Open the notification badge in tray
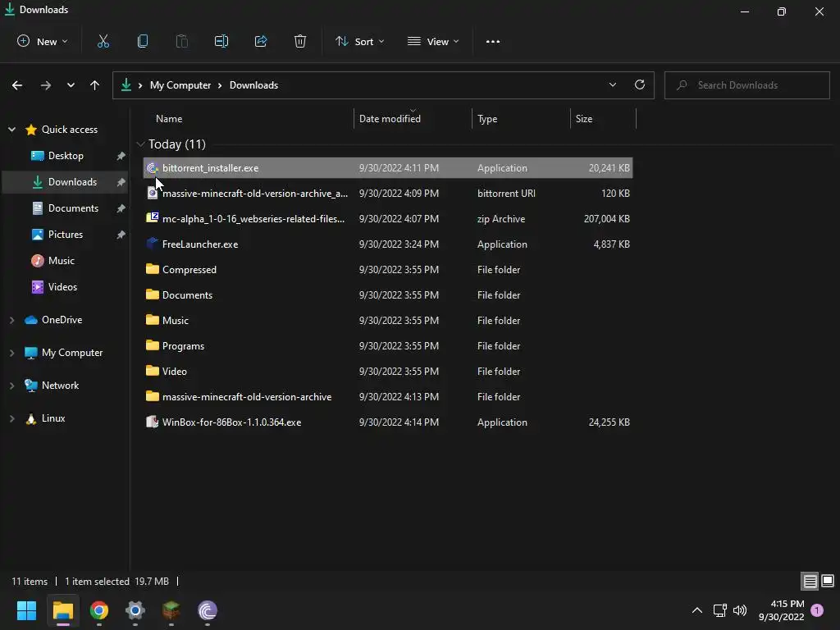Image resolution: width=840 pixels, height=630 pixels. click(x=817, y=609)
